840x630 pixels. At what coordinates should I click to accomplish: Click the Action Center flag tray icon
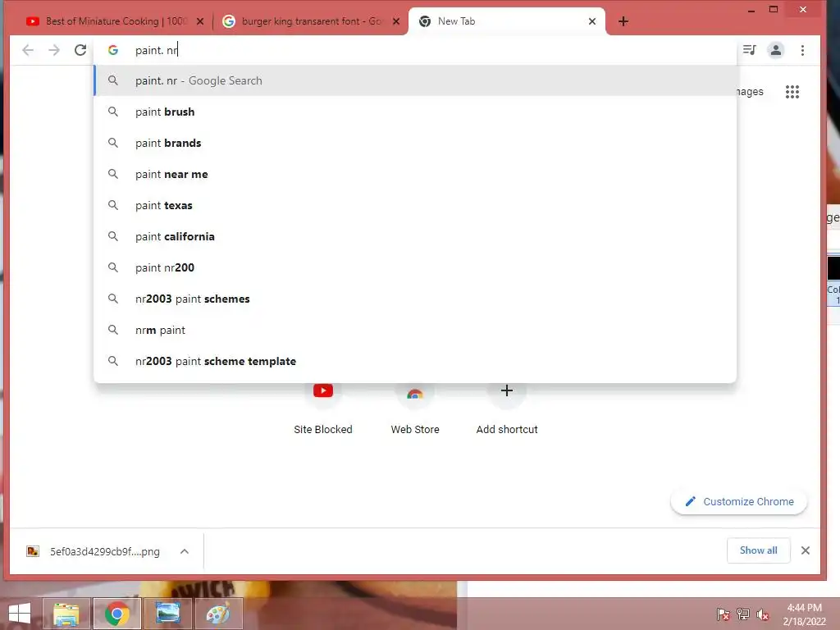click(724, 614)
